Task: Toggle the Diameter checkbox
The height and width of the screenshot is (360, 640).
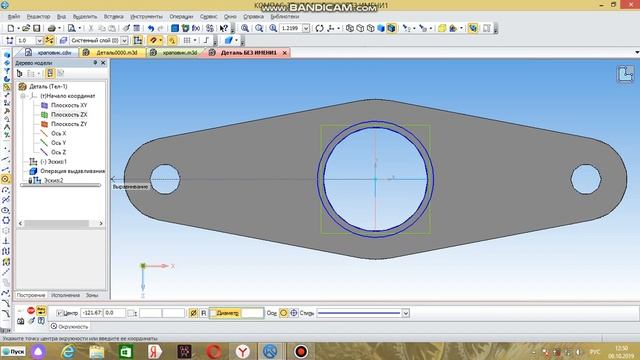Action: pos(213,313)
